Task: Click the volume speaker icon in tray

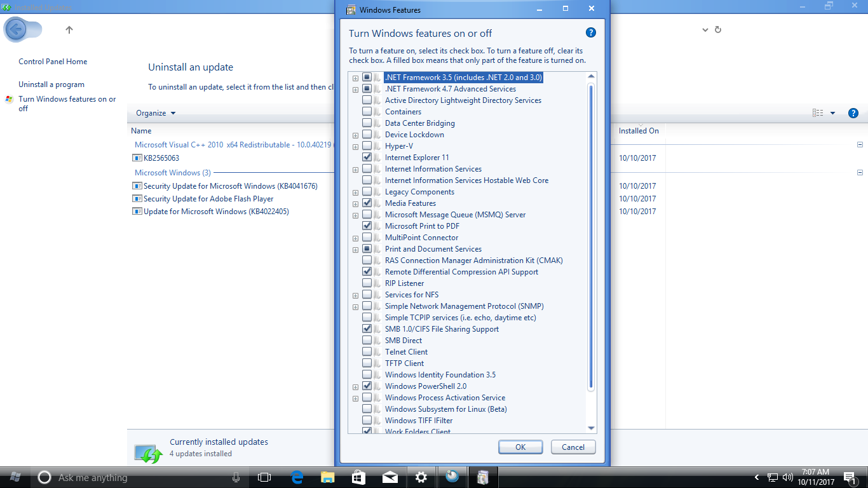Action: point(788,477)
